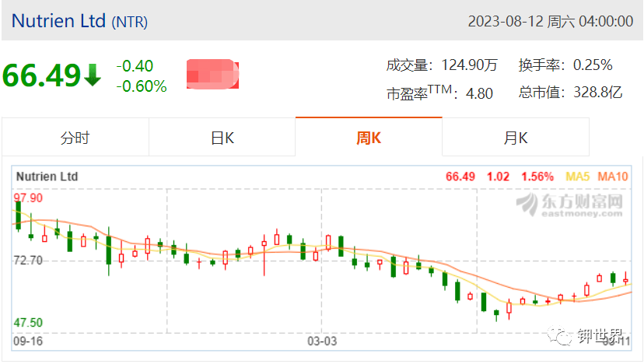
Task: Switch to the 分时 tab
Action: click(x=75, y=137)
